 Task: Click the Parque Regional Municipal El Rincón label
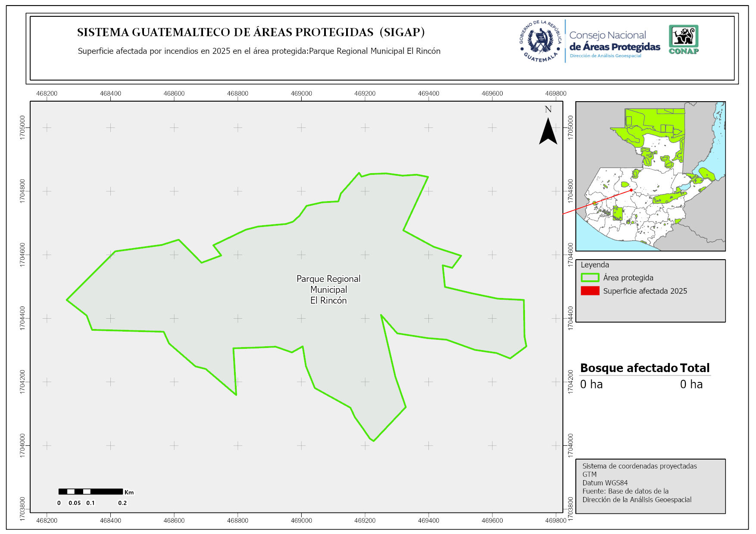click(328, 289)
